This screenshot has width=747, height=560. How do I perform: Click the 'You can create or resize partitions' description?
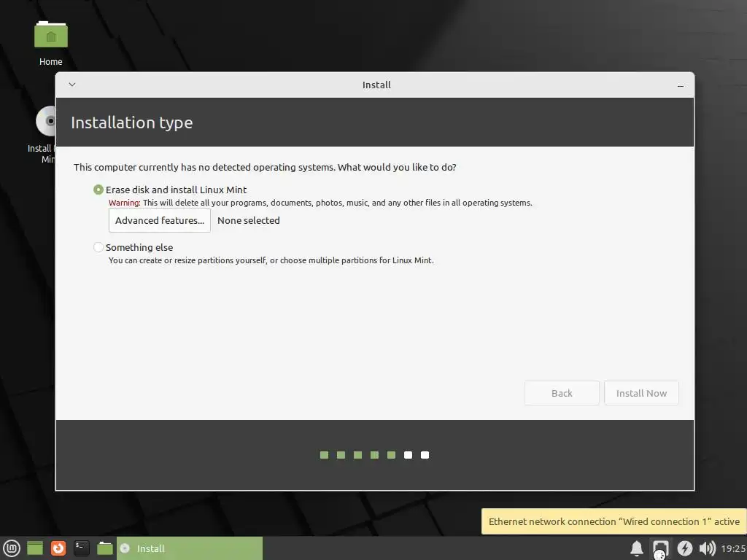pyautogui.click(x=271, y=260)
